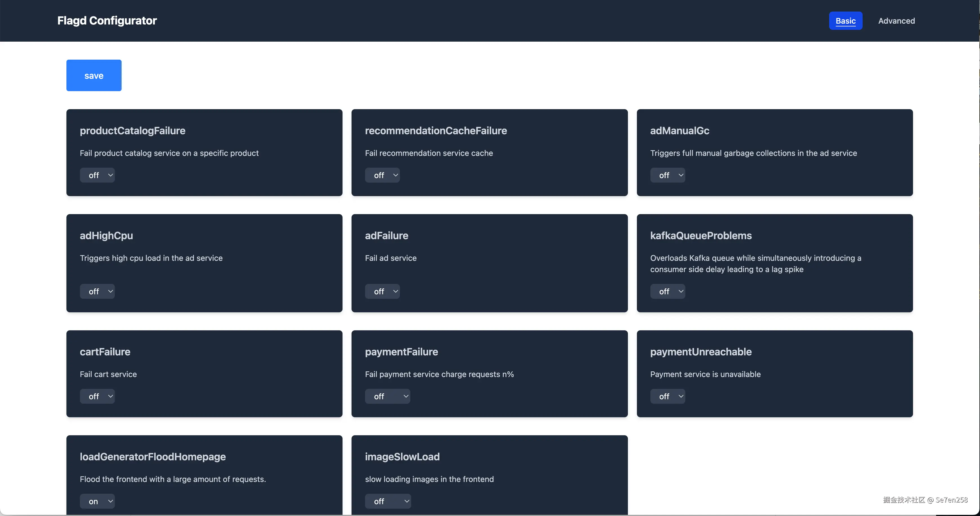Open the kafkaQueueProblems state selector
980x516 pixels.
(x=667, y=291)
